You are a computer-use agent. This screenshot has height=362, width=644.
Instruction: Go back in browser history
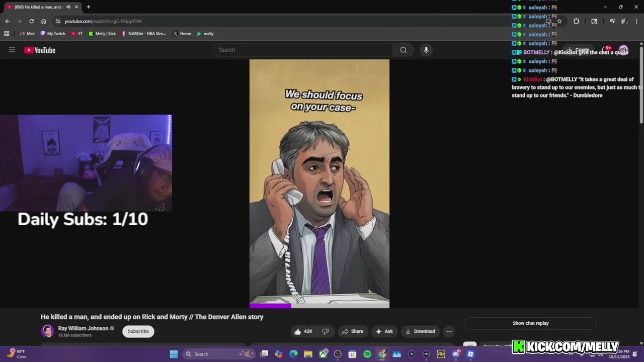click(7, 21)
